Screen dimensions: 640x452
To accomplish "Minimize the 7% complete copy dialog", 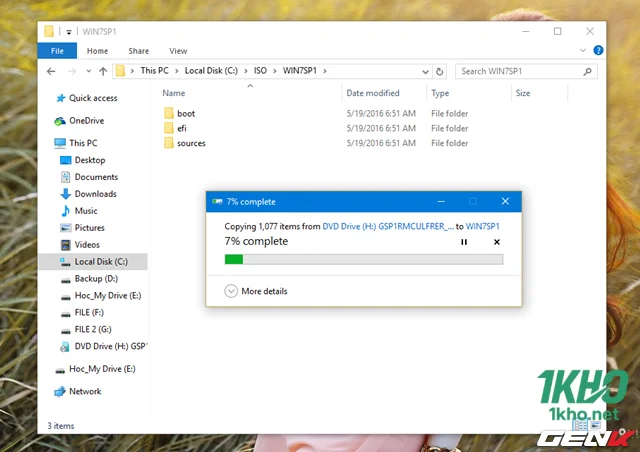I will (441, 201).
